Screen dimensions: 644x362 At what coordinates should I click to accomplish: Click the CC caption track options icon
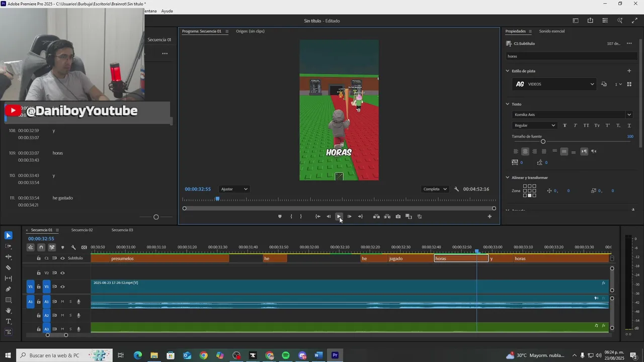click(84, 247)
